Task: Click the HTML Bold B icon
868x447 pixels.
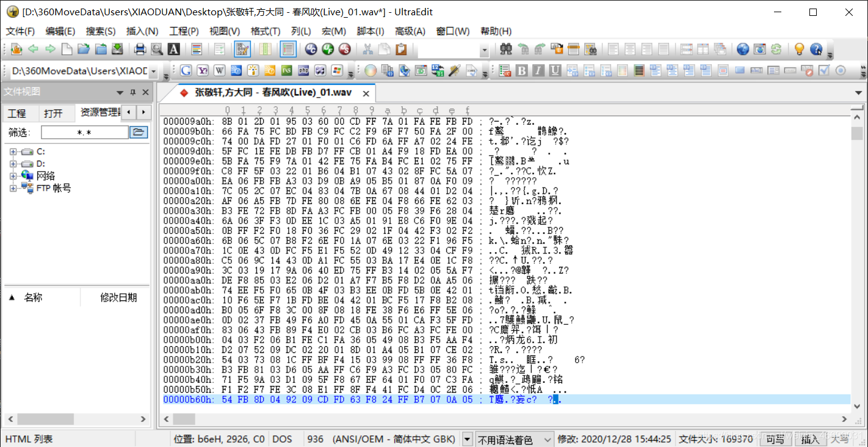Action: [522, 71]
